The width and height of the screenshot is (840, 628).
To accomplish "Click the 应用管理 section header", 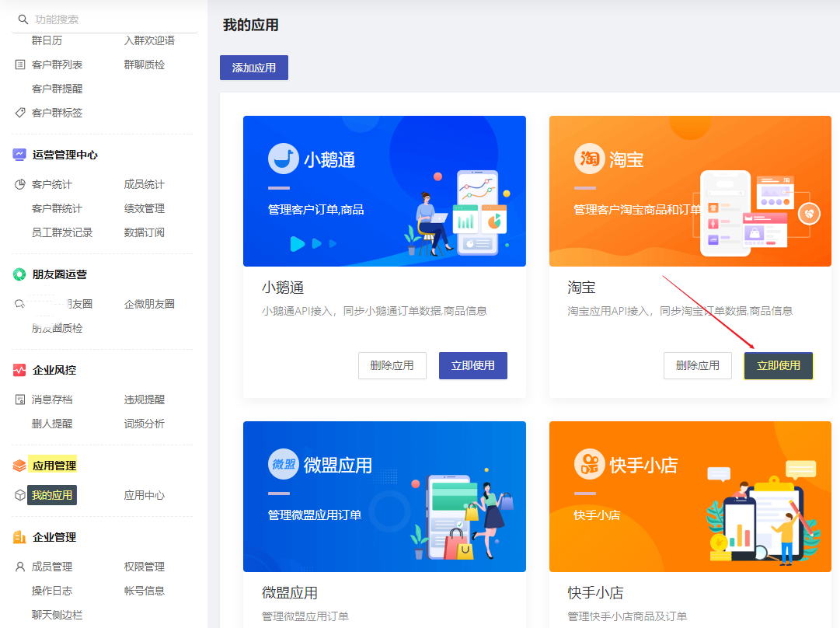I will coord(54,466).
